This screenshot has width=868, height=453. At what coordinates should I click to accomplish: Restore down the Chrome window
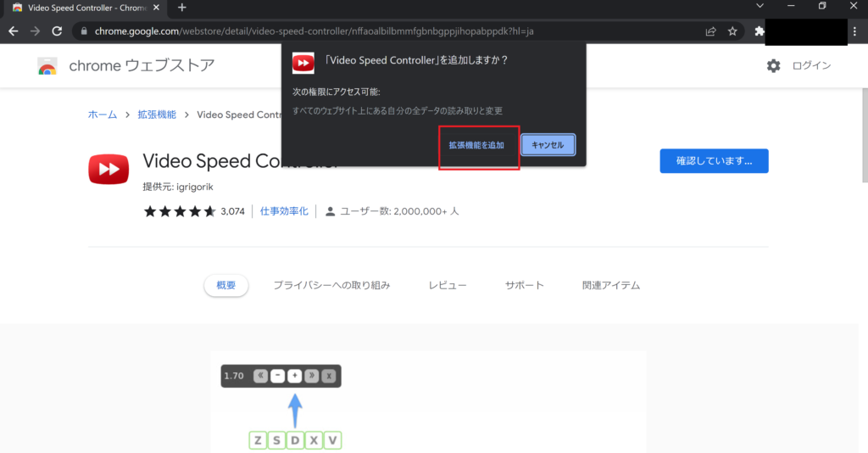click(822, 6)
